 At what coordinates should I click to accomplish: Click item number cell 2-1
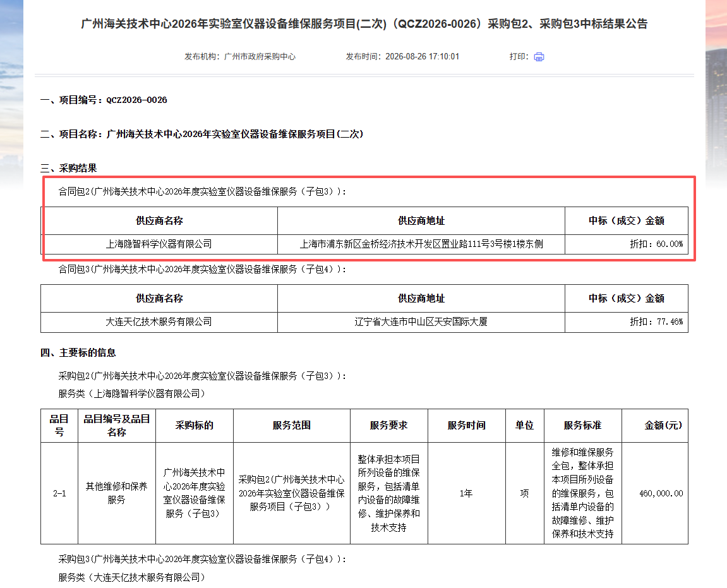click(x=59, y=493)
